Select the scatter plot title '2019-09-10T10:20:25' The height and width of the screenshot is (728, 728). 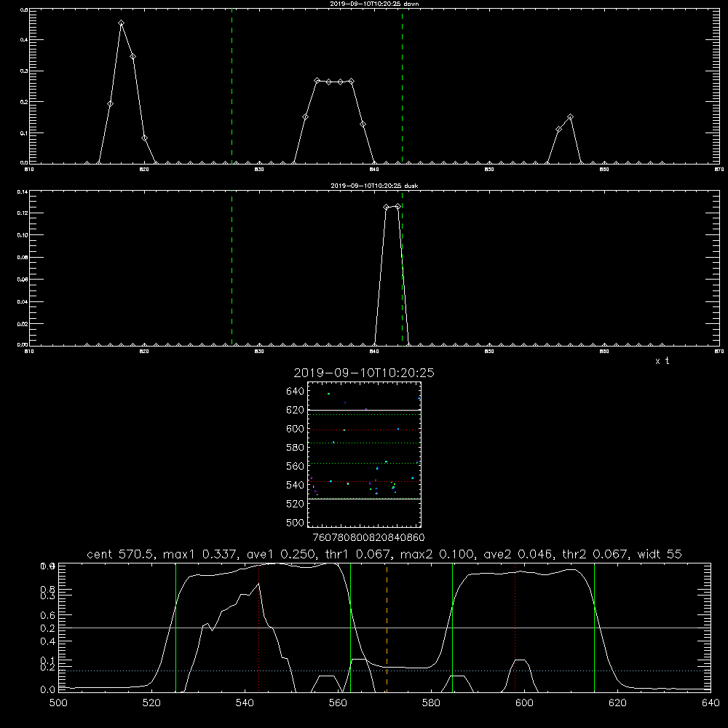[x=364, y=373]
